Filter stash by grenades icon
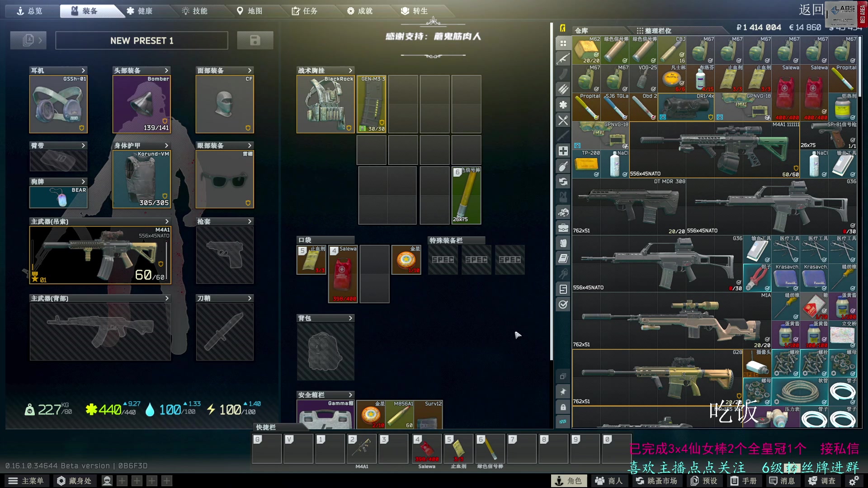 coord(563,166)
